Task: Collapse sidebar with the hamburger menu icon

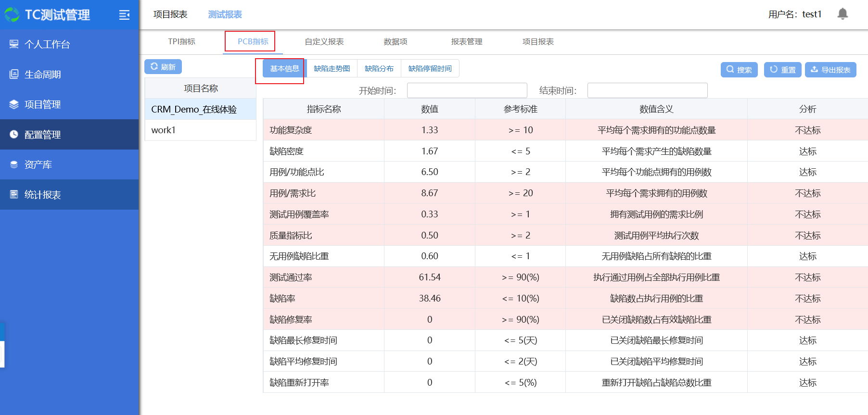Action: (124, 15)
